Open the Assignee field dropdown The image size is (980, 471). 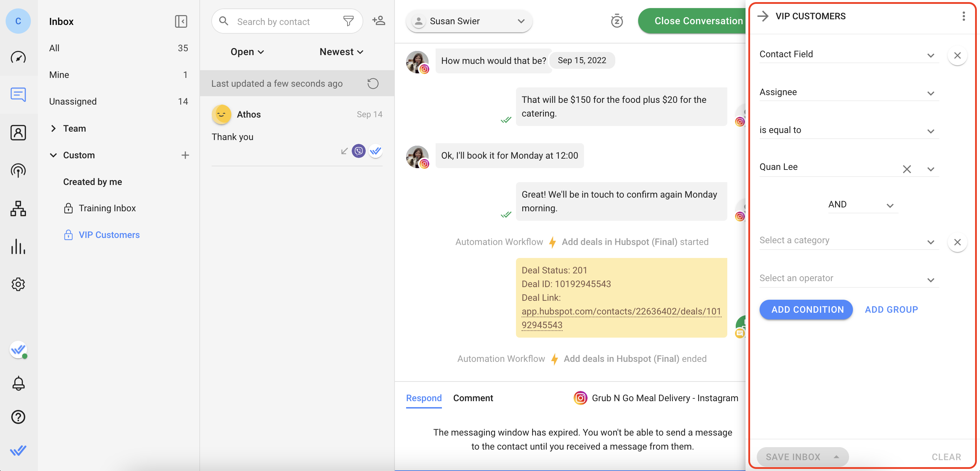coord(849,93)
